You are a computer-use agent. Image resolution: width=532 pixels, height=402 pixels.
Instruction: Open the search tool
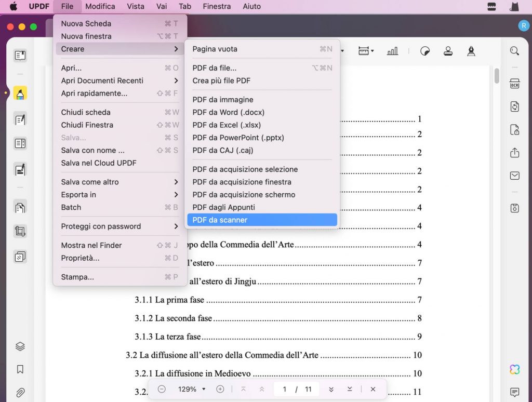[x=514, y=51]
